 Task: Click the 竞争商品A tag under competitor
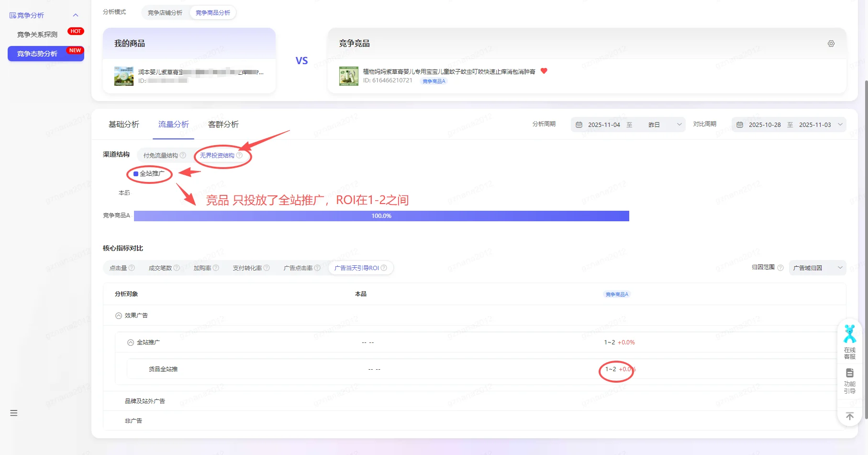(x=434, y=81)
